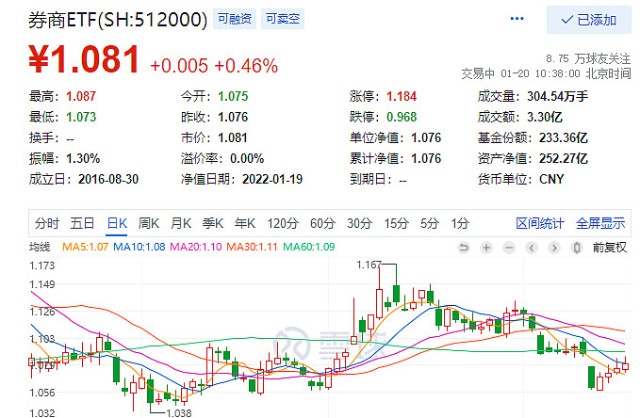Click the 可卖空 tag
Screen dimensions: 640x418
[x=282, y=19]
